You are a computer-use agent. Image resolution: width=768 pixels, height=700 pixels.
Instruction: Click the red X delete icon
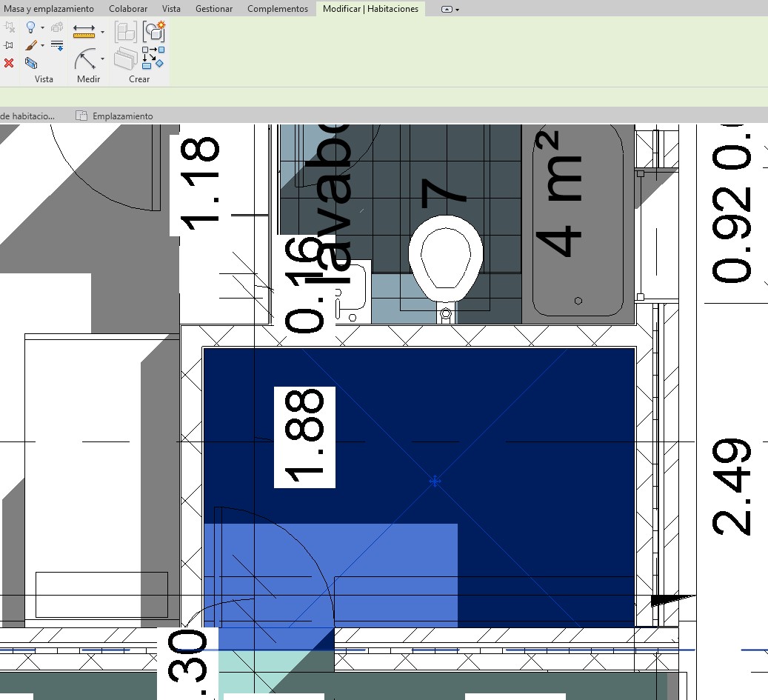(x=9, y=63)
